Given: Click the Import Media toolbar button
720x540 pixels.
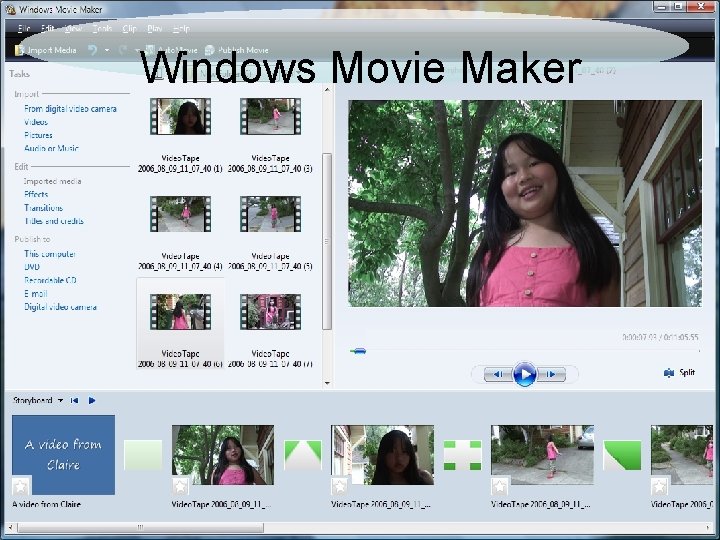Looking at the screenshot, I should tap(45, 50).
